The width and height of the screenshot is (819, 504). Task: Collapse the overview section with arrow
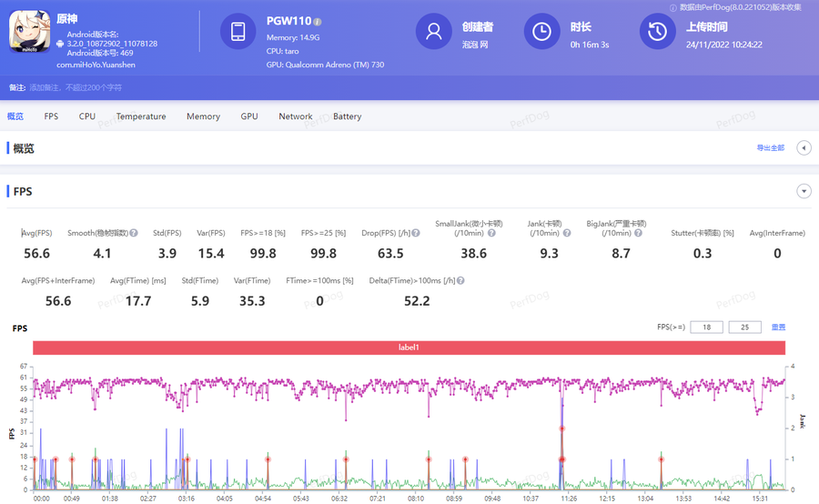point(804,147)
